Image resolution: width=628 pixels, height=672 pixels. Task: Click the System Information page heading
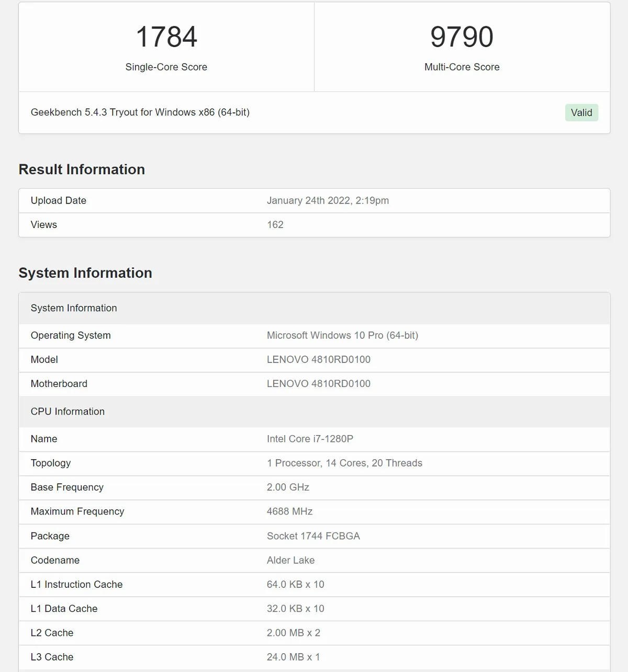point(85,273)
